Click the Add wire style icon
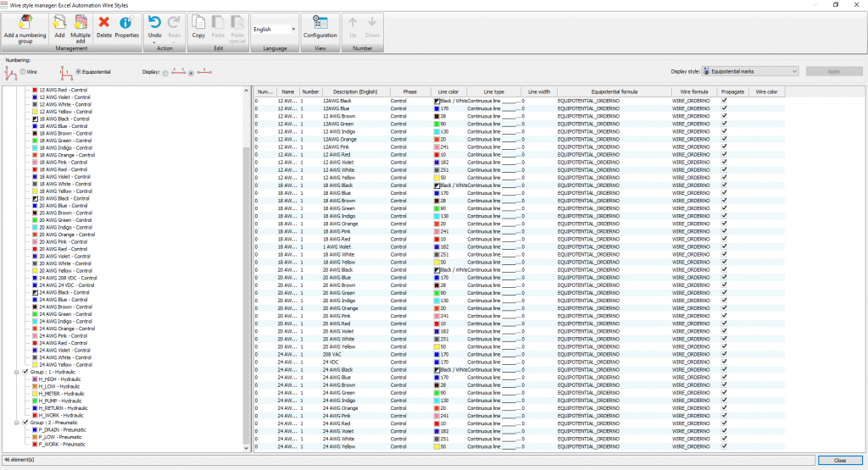 pyautogui.click(x=59, y=22)
